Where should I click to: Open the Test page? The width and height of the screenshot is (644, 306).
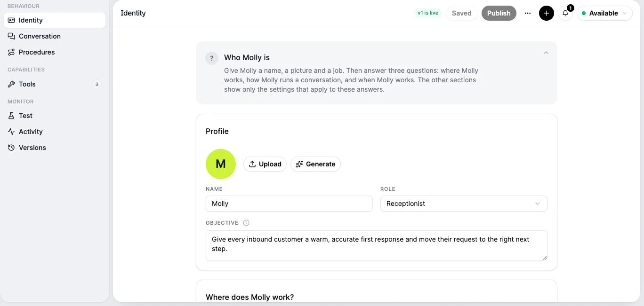click(x=55, y=116)
